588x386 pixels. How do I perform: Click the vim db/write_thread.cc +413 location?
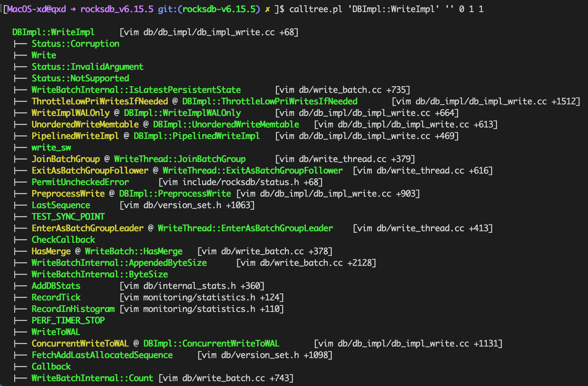pyautogui.click(x=423, y=228)
